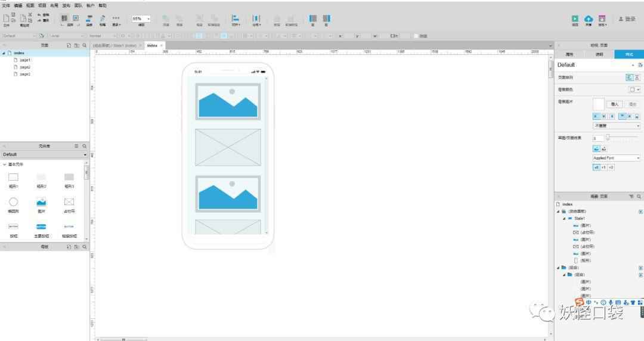Viewport: 644px width, 341px height.
Task: Select the pen drawing tool icon
Action: 103,18
